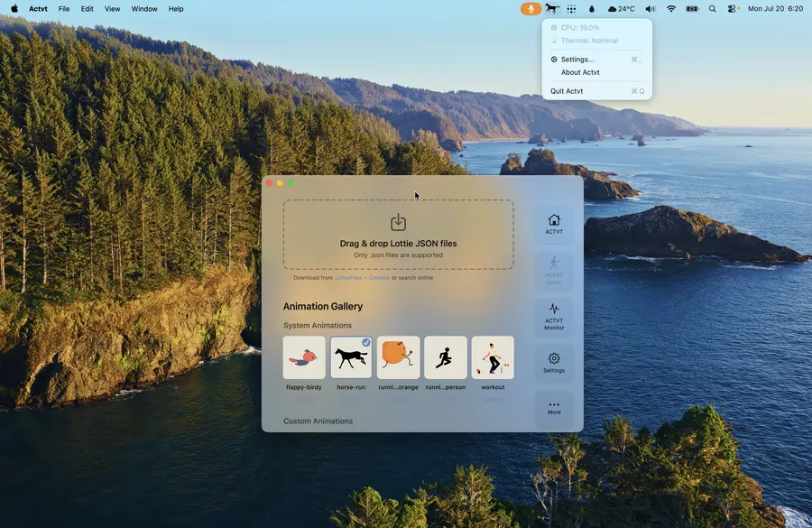Click the workout name label
The height and width of the screenshot is (528, 812).
pos(493,387)
